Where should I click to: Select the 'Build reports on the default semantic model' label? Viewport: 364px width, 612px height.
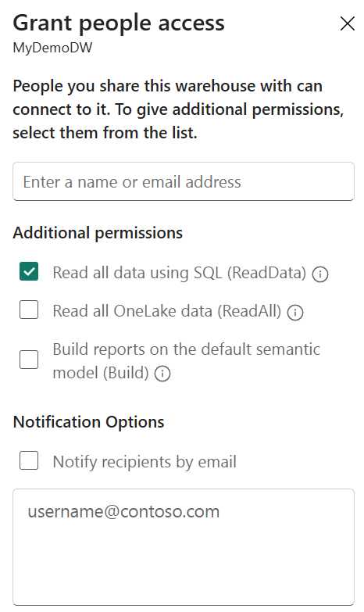point(187,361)
